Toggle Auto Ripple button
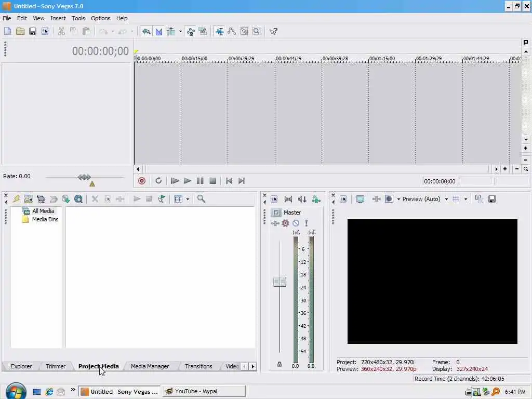This screenshot has height=399, width=532. point(171,32)
